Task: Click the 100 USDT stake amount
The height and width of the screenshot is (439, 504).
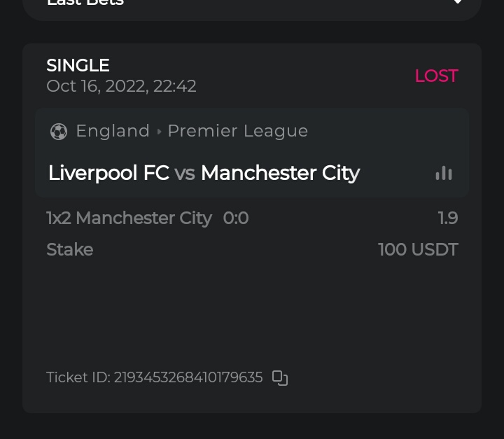Action: (418, 250)
